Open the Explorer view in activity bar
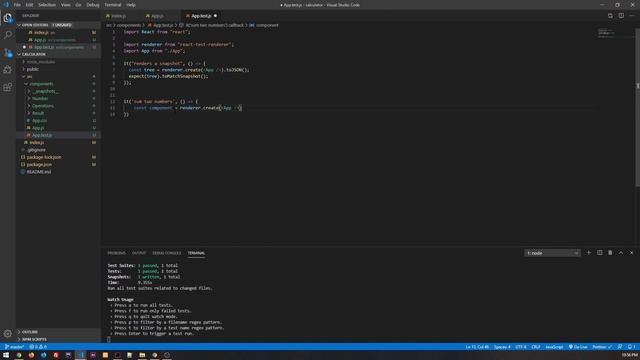Image resolution: width=640 pixels, height=360 pixels. (8, 18)
